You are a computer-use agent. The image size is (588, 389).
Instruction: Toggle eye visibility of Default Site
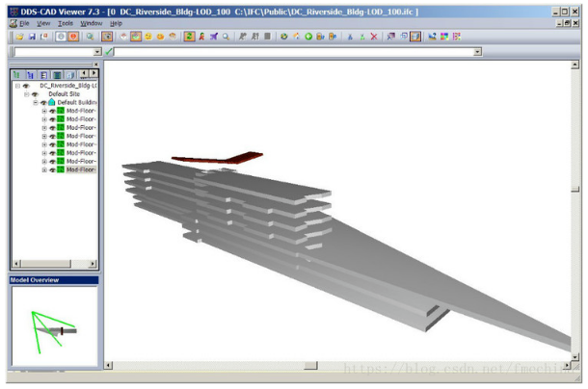(x=35, y=94)
